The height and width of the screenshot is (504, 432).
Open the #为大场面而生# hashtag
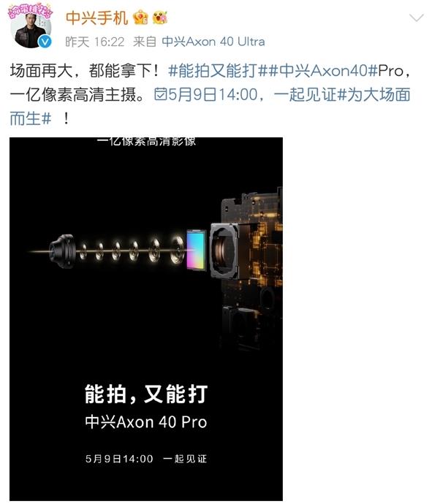(x=210, y=107)
